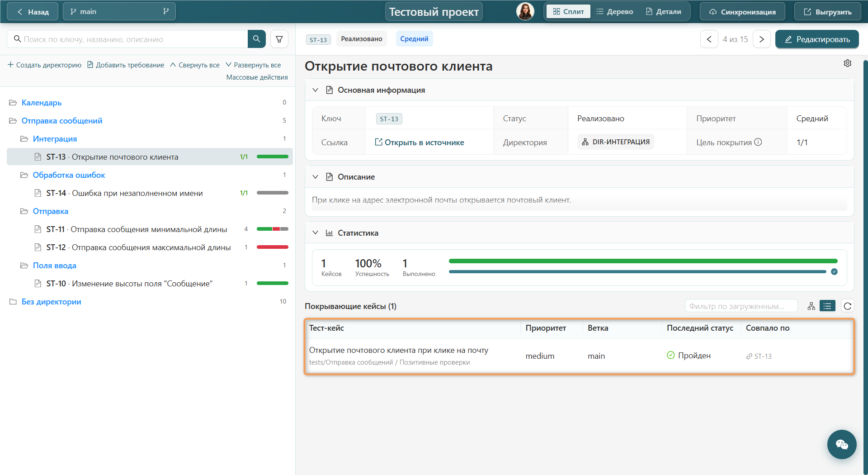Click Создать директорию
The width and height of the screenshot is (868, 475).
click(44, 65)
